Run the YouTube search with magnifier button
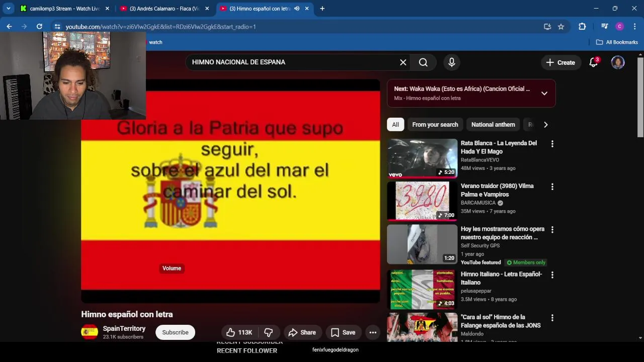This screenshot has height=362, width=644. pyautogui.click(x=423, y=62)
